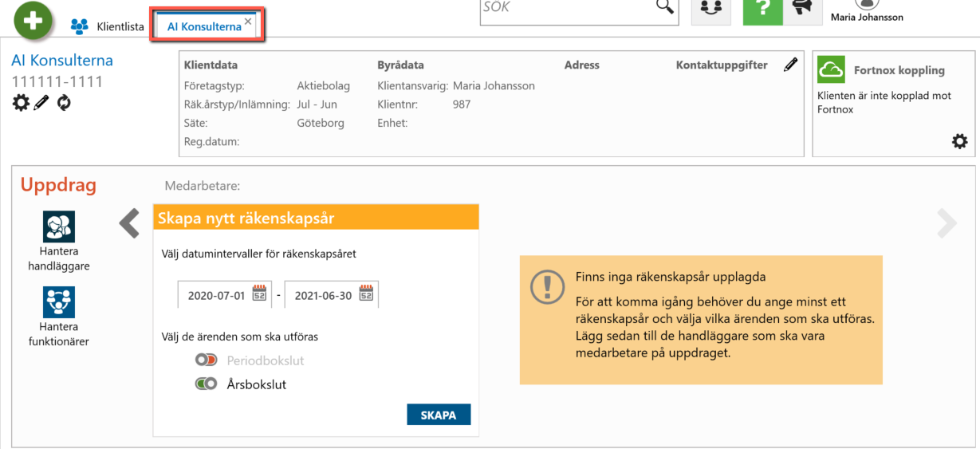This screenshot has width=980, height=449.
Task: Open Maria Johansson user profile
Action: tap(867, 11)
